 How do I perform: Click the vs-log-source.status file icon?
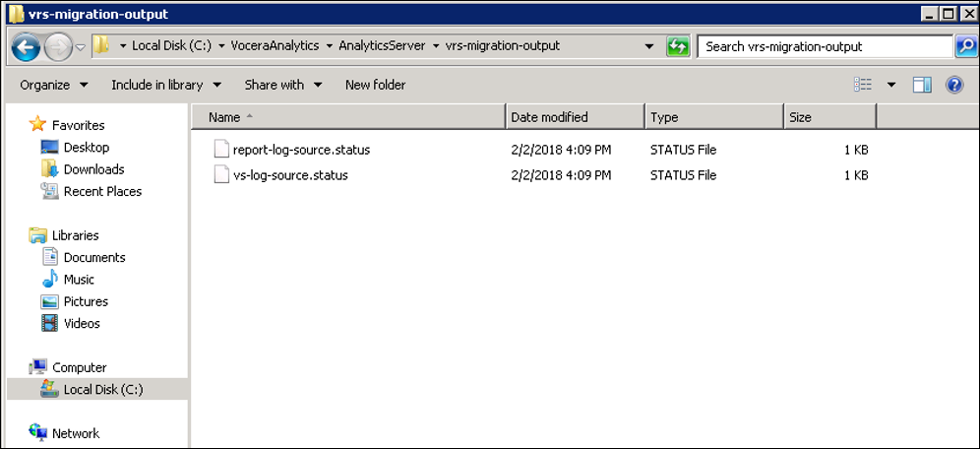[x=221, y=175]
